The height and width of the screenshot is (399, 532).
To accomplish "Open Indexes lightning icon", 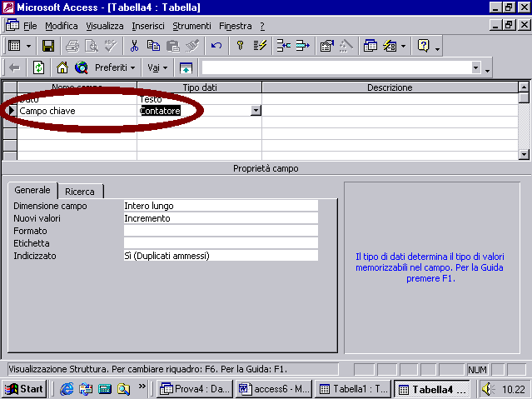I will coord(260,46).
